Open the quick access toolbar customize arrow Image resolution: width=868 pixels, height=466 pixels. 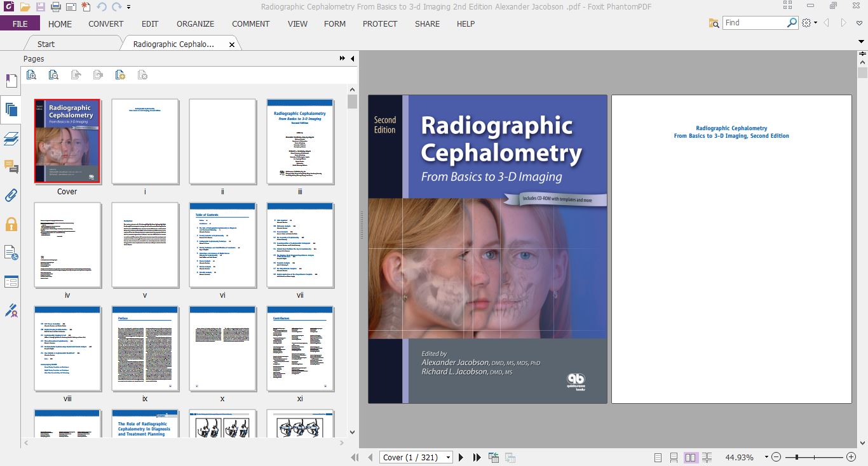(128, 8)
